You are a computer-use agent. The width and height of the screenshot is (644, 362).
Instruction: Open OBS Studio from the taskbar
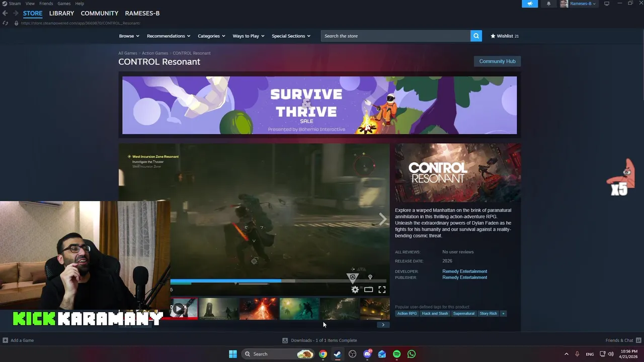[353, 354]
